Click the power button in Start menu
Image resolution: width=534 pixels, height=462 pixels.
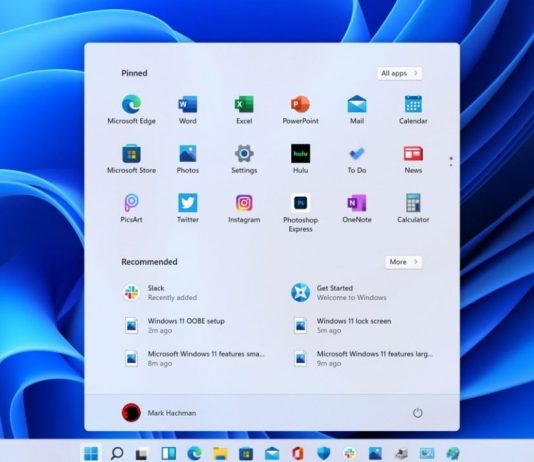(x=418, y=413)
